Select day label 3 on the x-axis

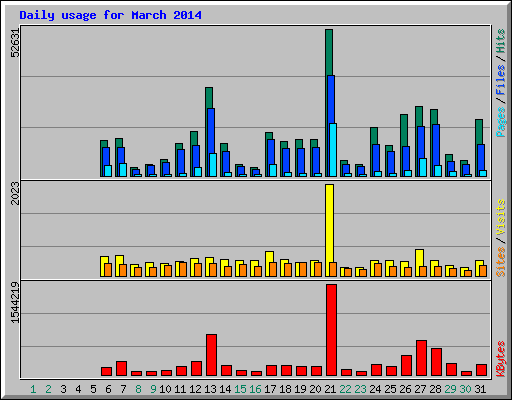(63, 389)
